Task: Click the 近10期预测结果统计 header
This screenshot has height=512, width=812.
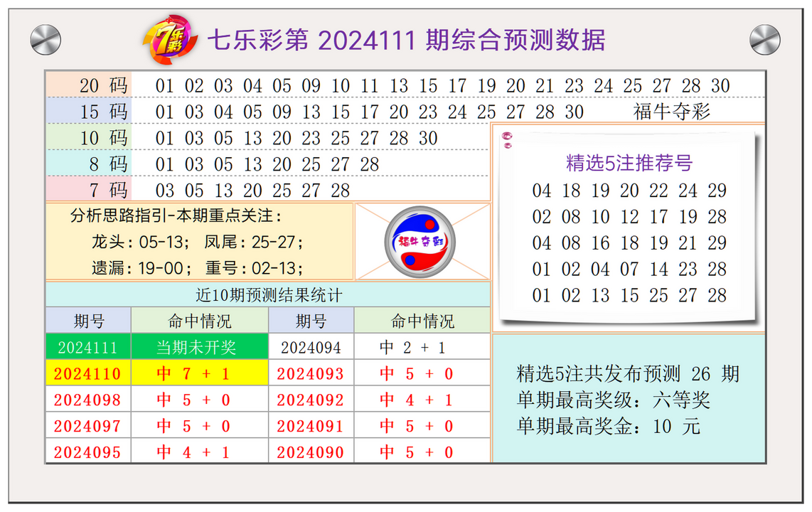Action: coord(268,295)
